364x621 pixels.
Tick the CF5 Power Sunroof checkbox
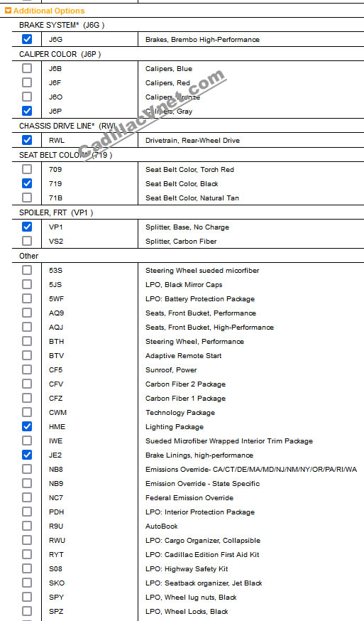pyautogui.click(x=27, y=369)
